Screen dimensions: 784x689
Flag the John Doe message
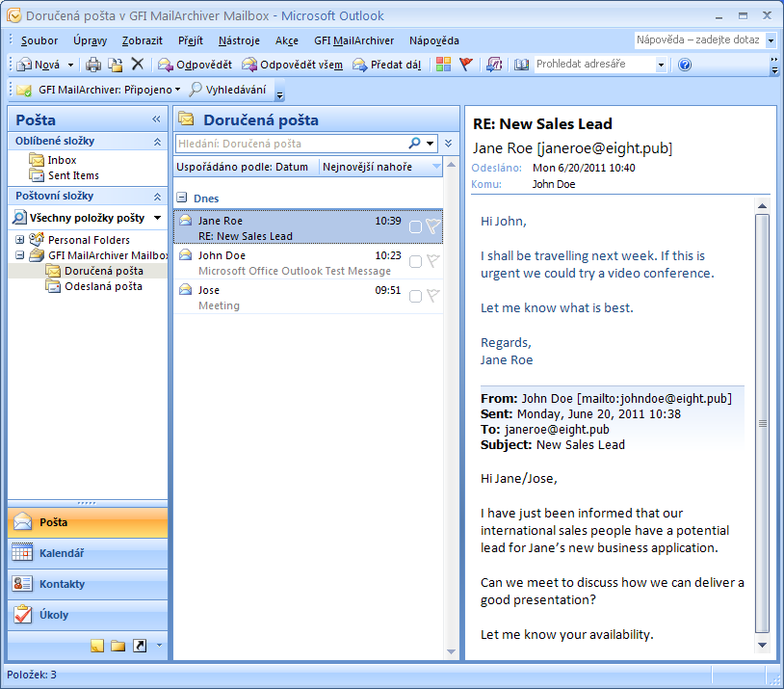[x=433, y=261]
